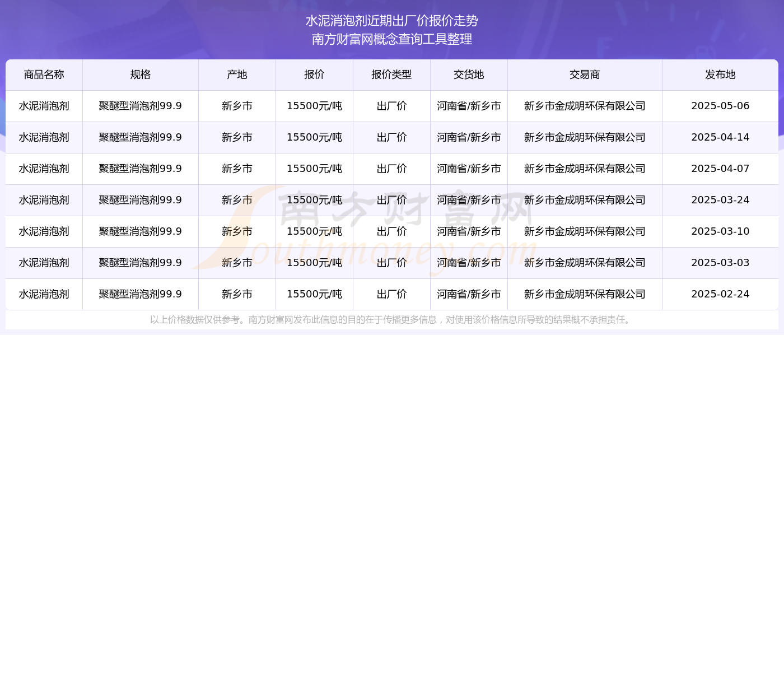Click the 报价 column header
This screenshot has height=675, width=784.
(314, 75)
